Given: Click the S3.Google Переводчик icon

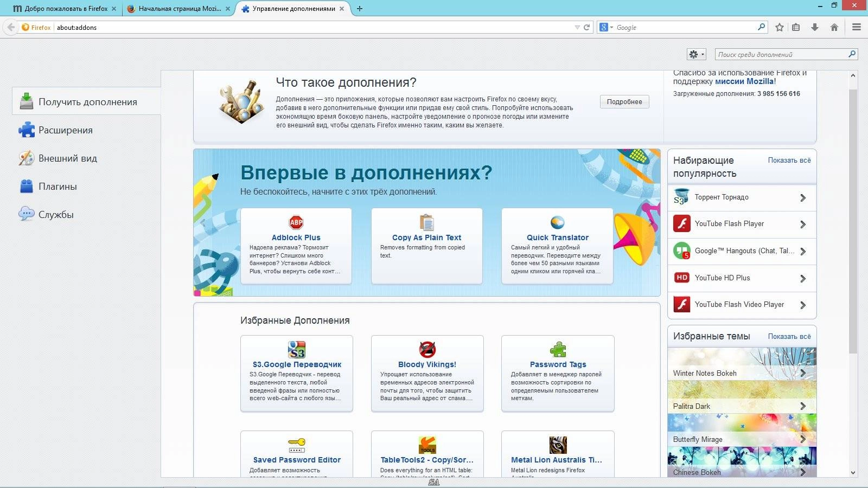Looking at the screenshot, I should pos(297,350).
